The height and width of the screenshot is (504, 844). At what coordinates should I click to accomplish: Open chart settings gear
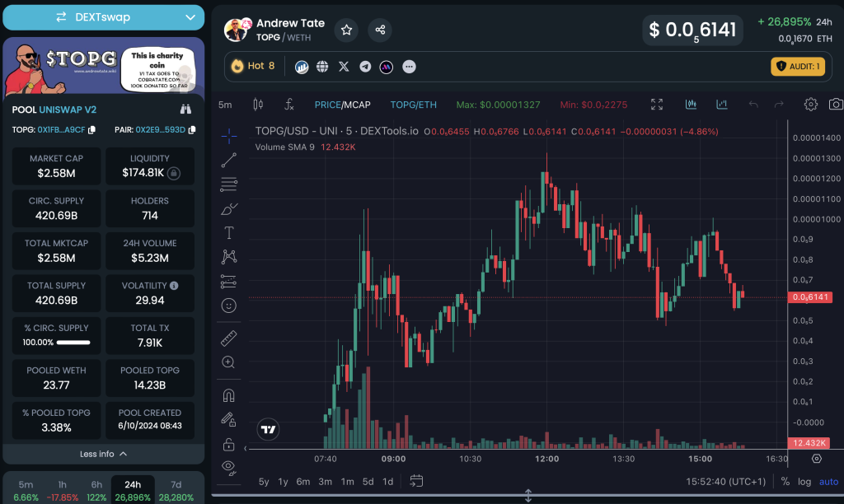pyautogui.click(x=811, y=105)
